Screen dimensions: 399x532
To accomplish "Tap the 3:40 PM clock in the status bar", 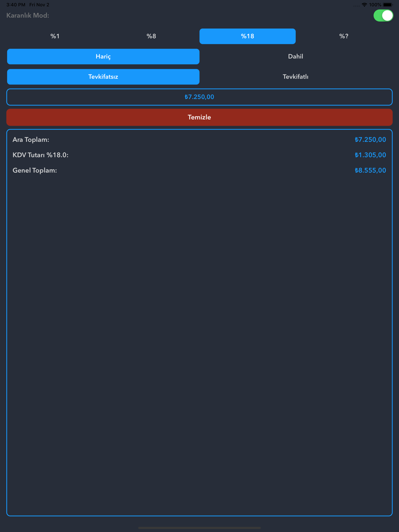I will point(16,5).
